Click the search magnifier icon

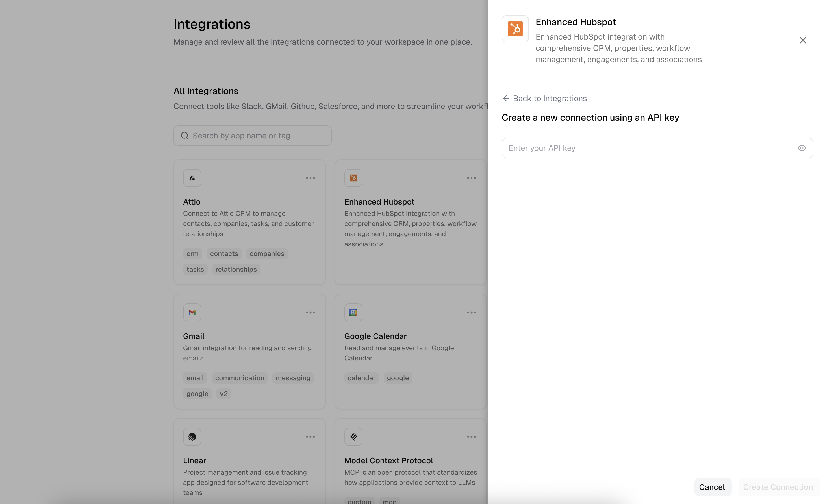184,136
